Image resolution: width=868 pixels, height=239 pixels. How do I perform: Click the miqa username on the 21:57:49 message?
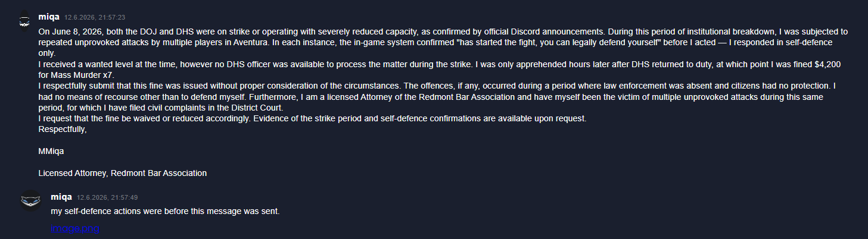point(61,196)
